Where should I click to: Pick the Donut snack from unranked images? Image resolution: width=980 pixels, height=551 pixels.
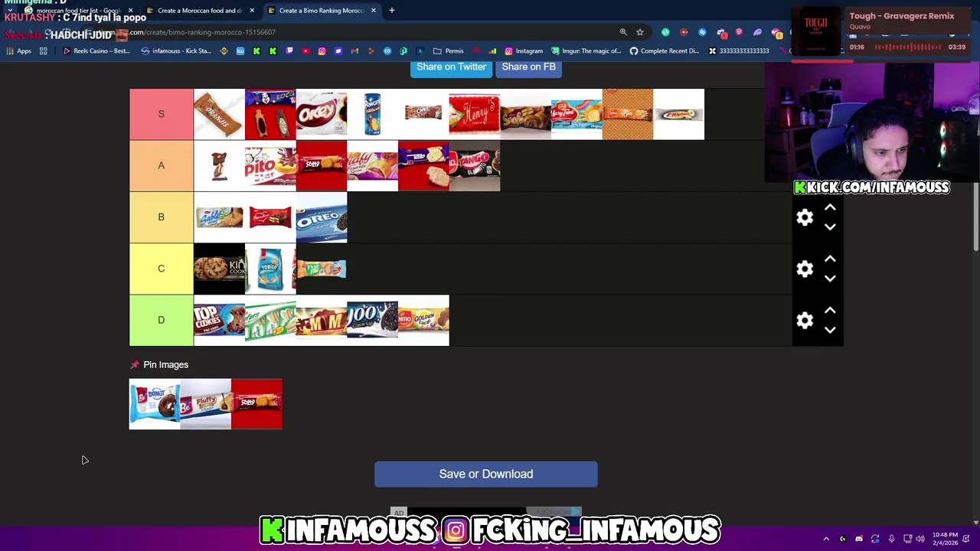pos(155,404)
